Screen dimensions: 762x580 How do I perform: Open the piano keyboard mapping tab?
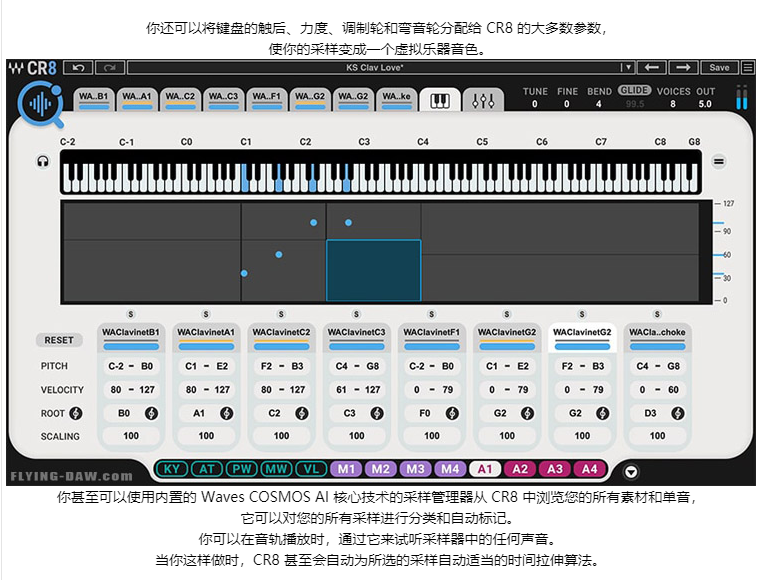tap(440, 100)
